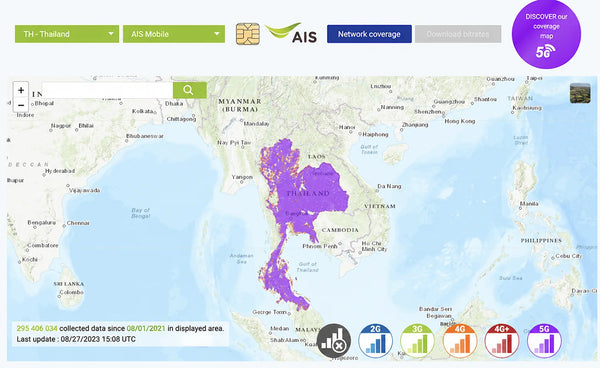This screenshot has height=368, width=600.
Task: Zoom out of the map
Action: click(21, 105)
